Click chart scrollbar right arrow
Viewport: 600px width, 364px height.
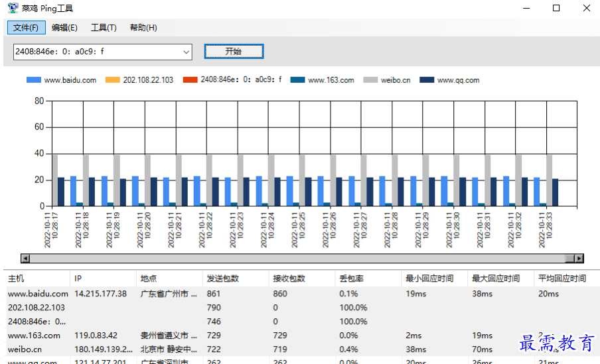pyautogui.click(x=579, y=259)
